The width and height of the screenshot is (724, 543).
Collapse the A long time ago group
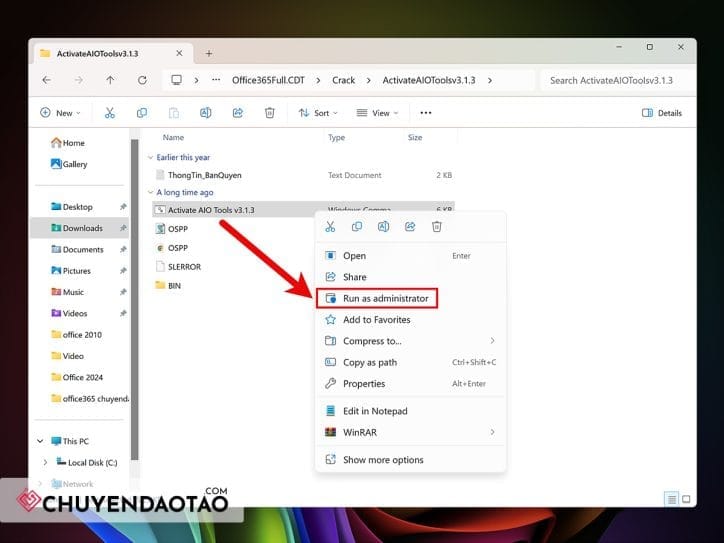[151, 192]
